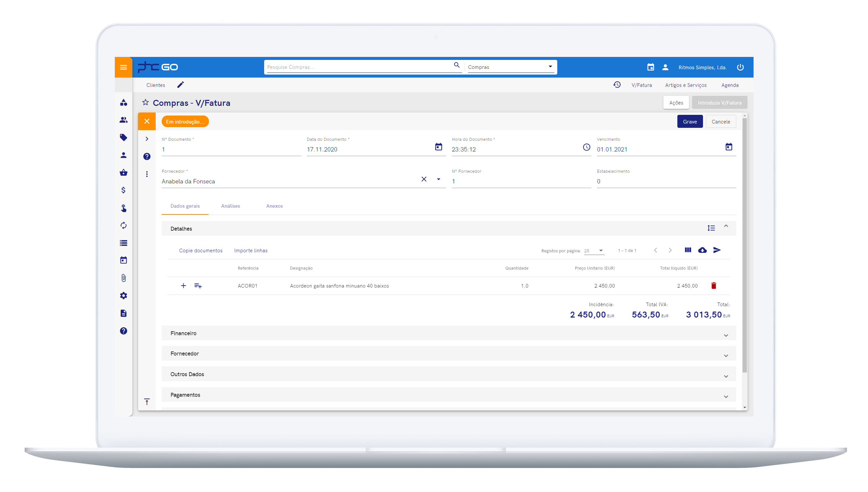Open the sidebar touch pointer icon
This screenshot has height=492, width=868.
123,208
